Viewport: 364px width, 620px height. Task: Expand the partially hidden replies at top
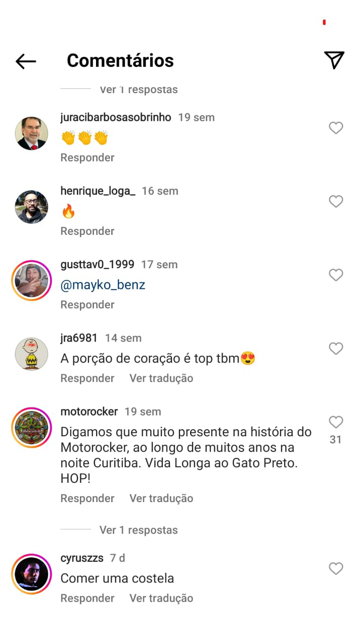coord(139,90)
